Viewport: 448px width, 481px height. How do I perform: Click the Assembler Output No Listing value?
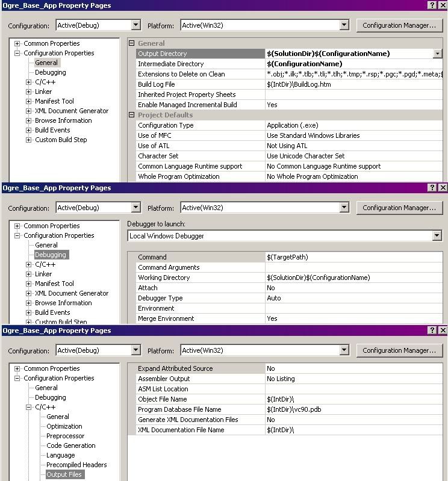354,379
